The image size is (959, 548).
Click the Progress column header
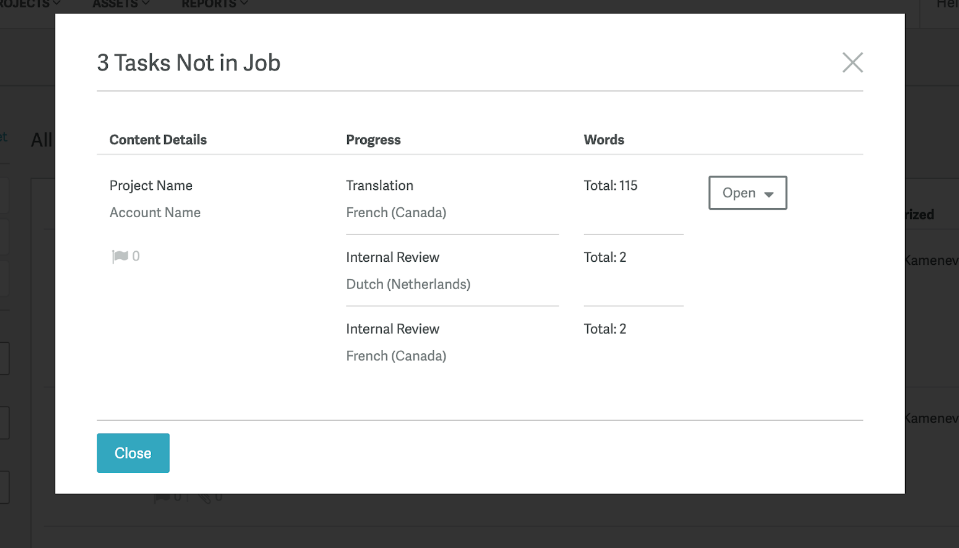click(373, 139)
